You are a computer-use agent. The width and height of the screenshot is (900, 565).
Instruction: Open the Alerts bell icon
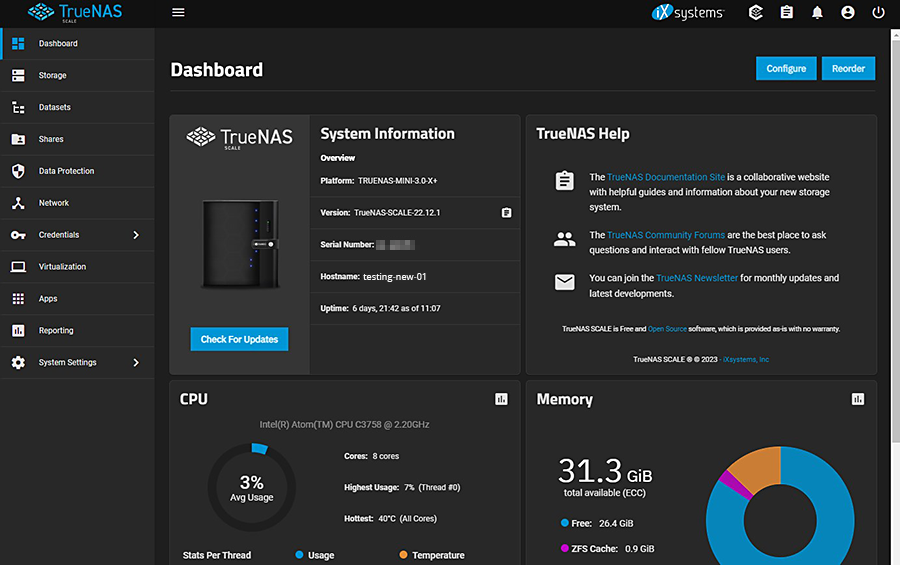coord(817,12)
